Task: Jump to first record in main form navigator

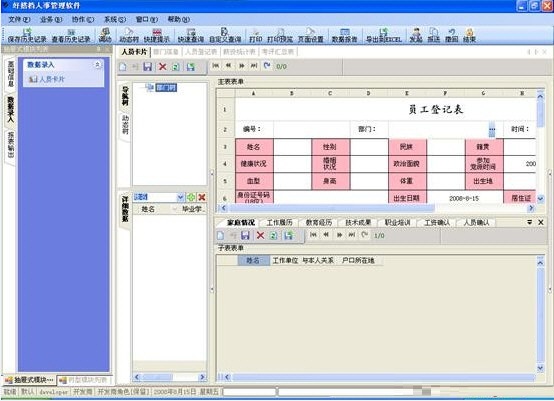Action: coord(216,66)
